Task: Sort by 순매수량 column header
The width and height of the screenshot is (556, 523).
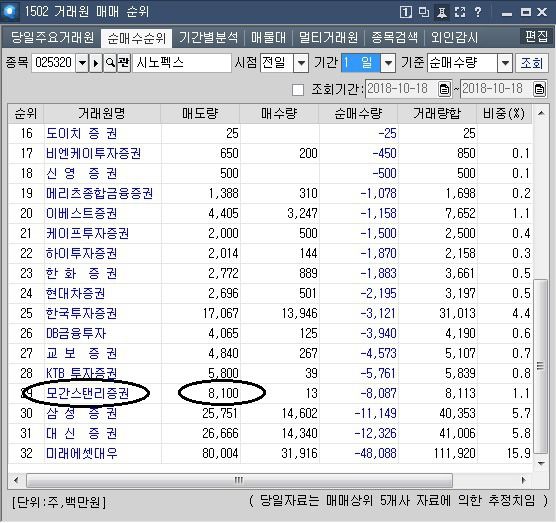Action: tap(358, 114)
